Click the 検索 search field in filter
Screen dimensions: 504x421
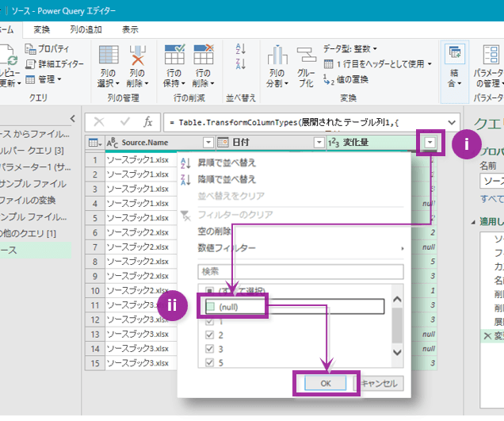(300, 271)
